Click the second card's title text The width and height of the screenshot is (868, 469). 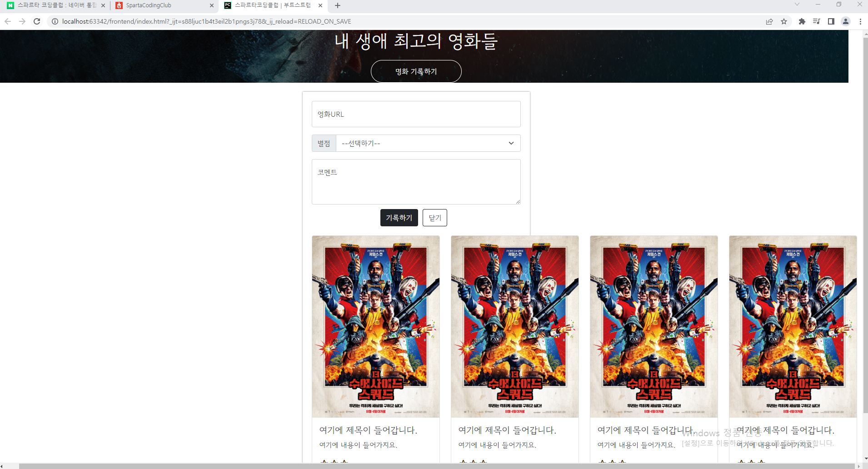pyautogui.click(x=507, y=430)
